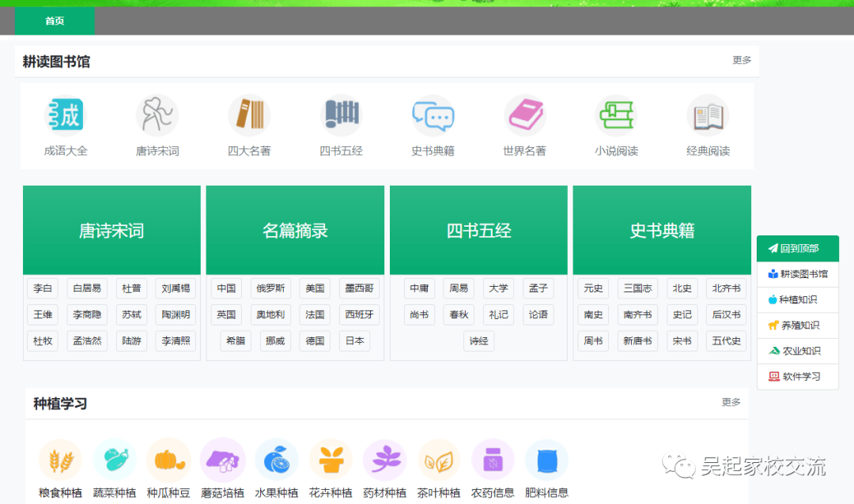Click the 唐诗宋词 dancer icon
854x504 pixels.
click(157, 116)
